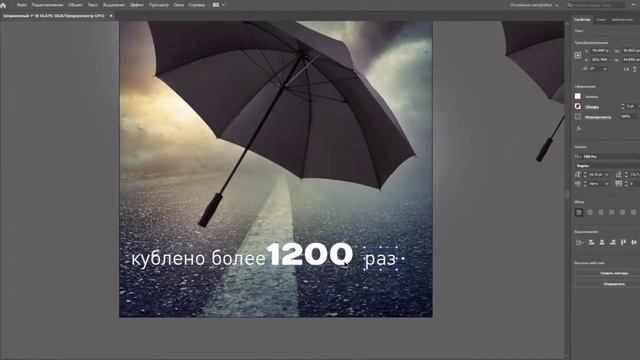Image resolution: width=640 pixels, height=360 pixels.
Task: Select align left paragraph icon
Action: click(579, 212)
